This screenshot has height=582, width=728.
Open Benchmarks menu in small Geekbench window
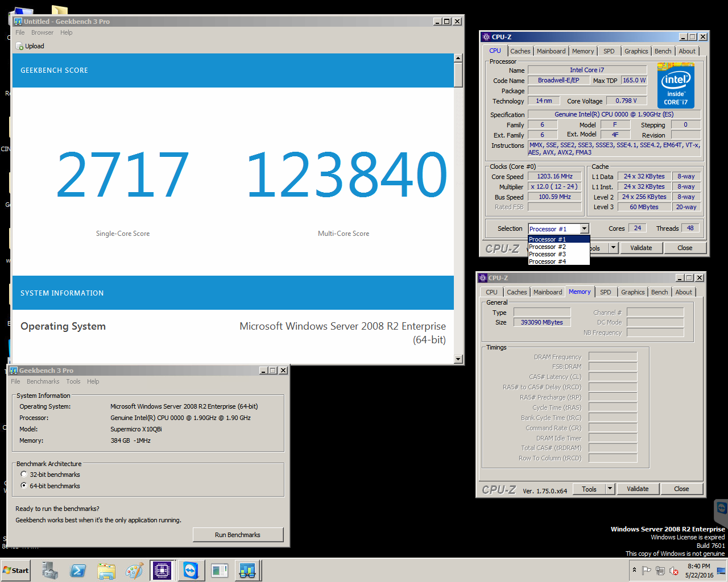click(x=43, y=381)
